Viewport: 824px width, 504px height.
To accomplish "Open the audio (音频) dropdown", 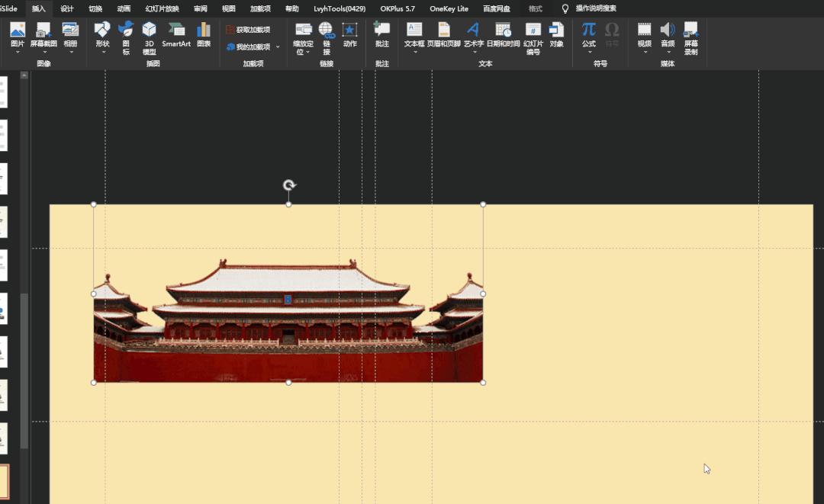I will pyautogui.click(x=668, y=52).
